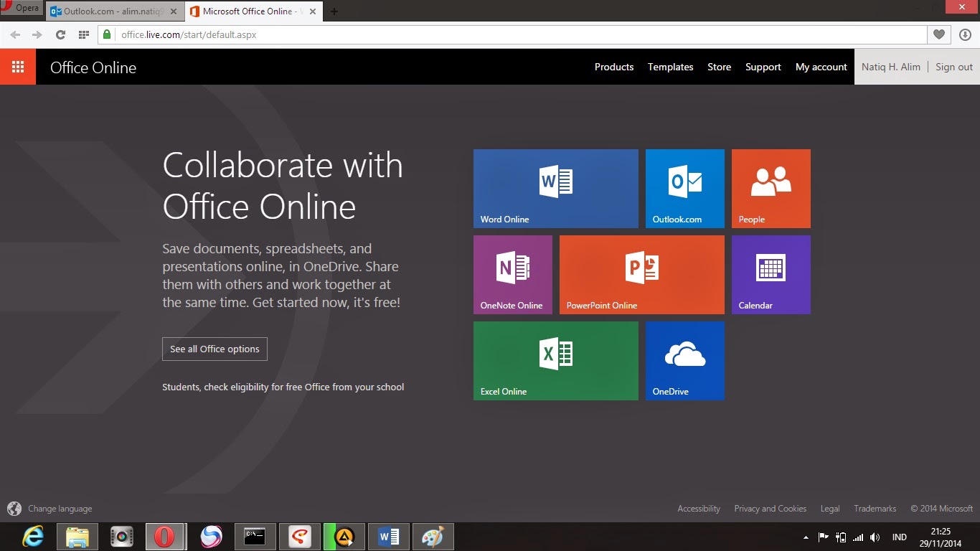
Task: Show hidden system tray icons arrow
Action: [x=806, y=537]
